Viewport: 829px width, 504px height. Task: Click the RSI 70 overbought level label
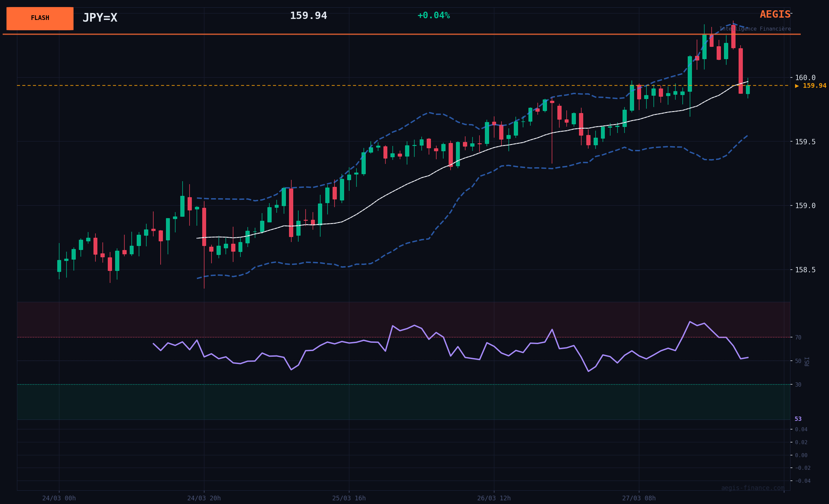pyautogui.click(x=798, y=337)
